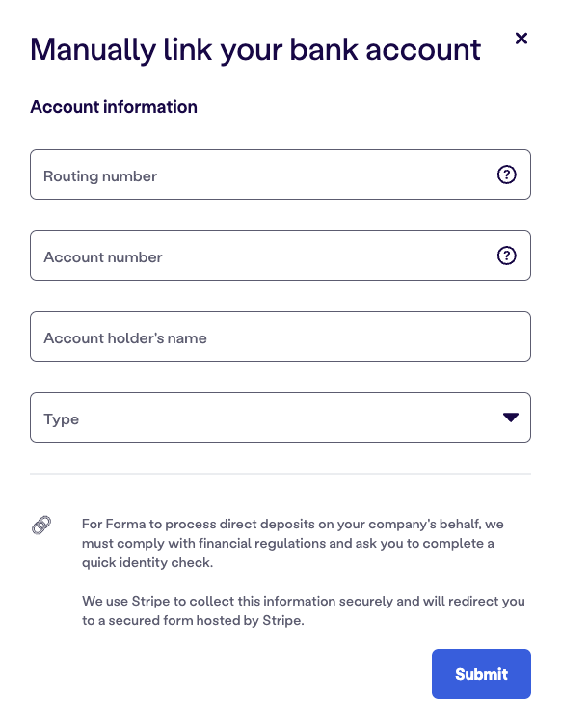Viewport: 561px width, 728px height.
Task: Click the horizontal divider below Type field
Action: click(280, 474)
